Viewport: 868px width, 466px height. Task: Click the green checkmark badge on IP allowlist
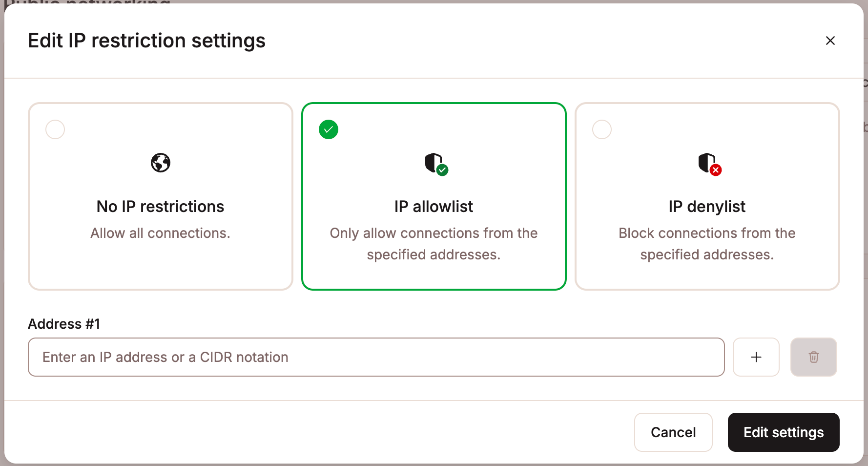(328, 129)
